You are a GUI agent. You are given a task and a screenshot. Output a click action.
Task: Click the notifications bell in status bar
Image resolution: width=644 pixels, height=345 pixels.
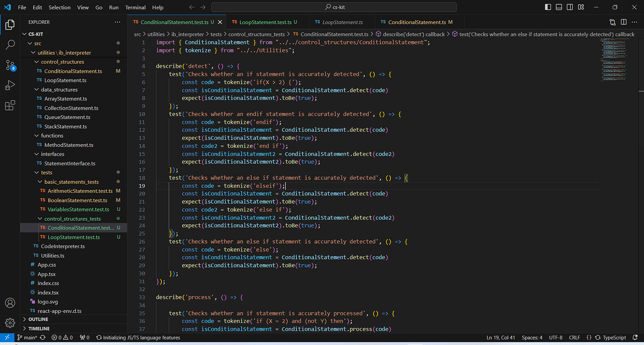(x=635, y=337)
